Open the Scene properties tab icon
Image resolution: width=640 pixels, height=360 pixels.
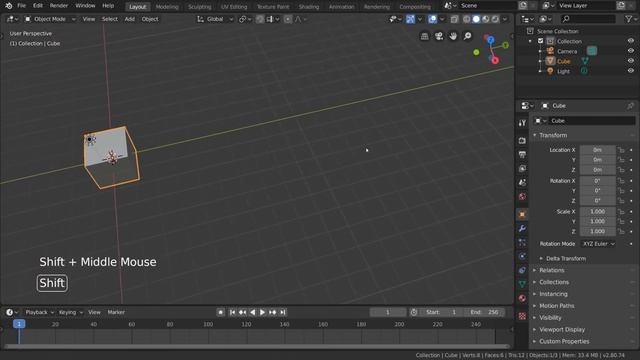tap(522, 182)
